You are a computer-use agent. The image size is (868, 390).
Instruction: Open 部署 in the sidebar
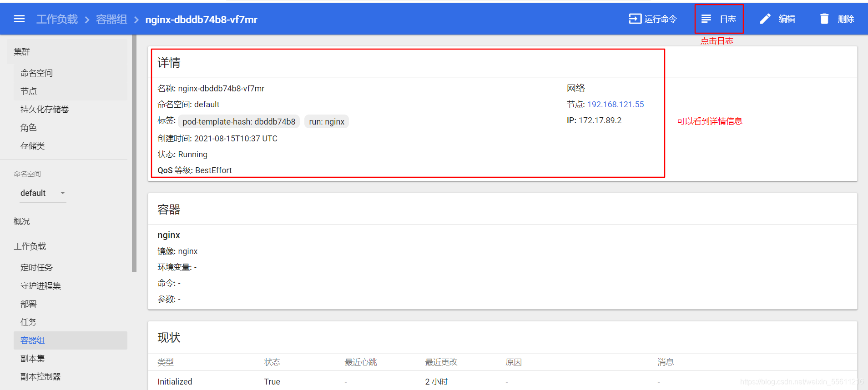28,304
